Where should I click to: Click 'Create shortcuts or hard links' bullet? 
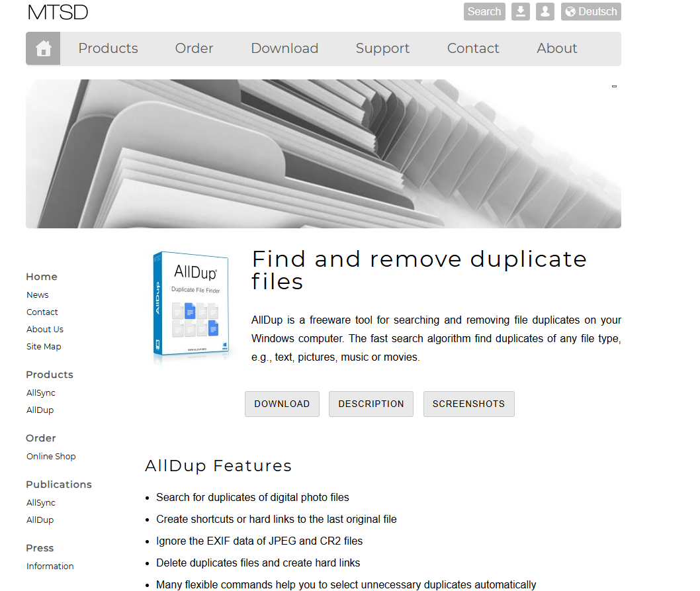(277, 519)
